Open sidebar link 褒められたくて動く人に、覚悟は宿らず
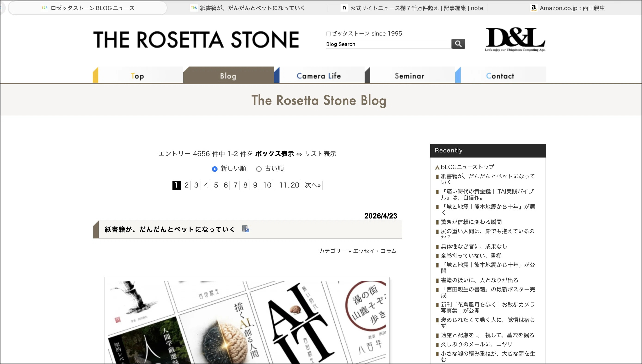Image resolution: width=642 pixels, height=364 pixels. coord(488,323)
